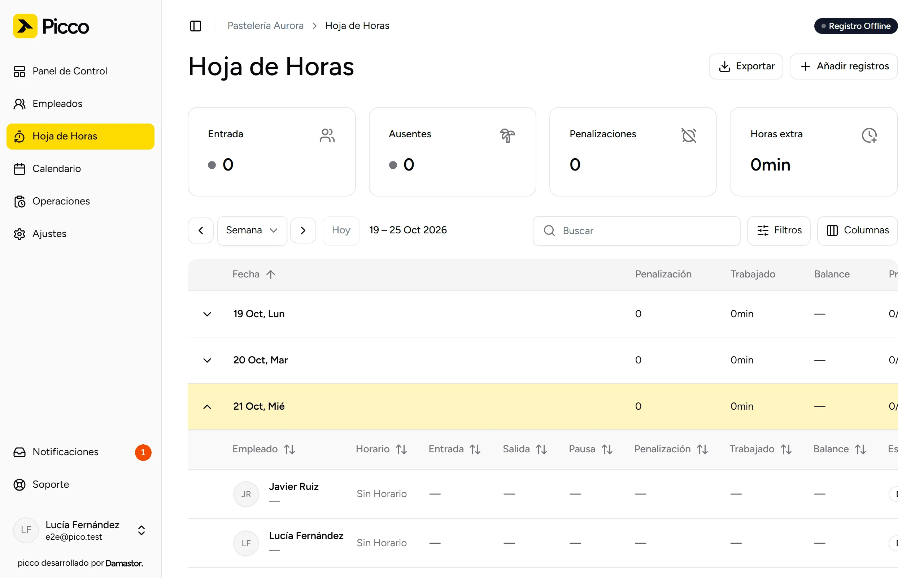The image size is (924, 578).
Task: Sort by Balance sub-column arrows
Action: pos(860,449)
